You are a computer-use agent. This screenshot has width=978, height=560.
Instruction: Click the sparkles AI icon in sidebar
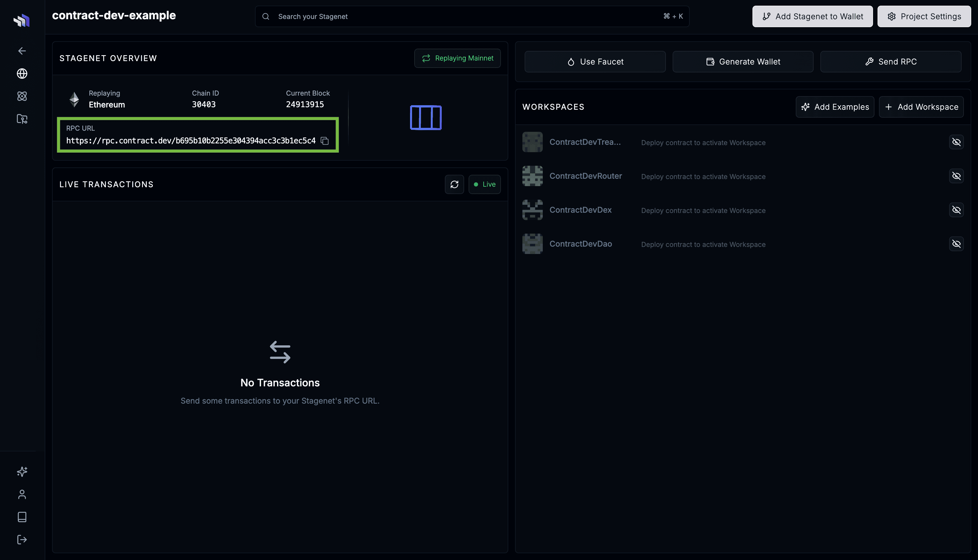point(22,471)
